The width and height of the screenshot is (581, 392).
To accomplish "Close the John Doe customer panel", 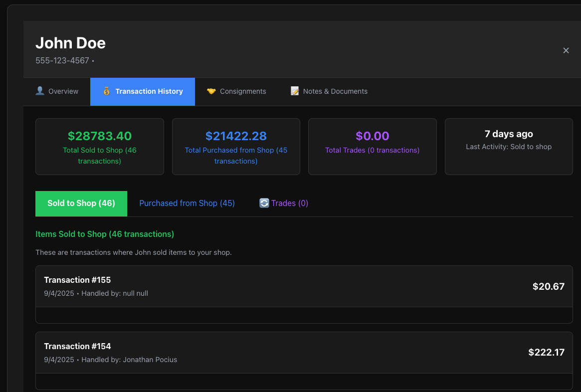I will [566, 50].
